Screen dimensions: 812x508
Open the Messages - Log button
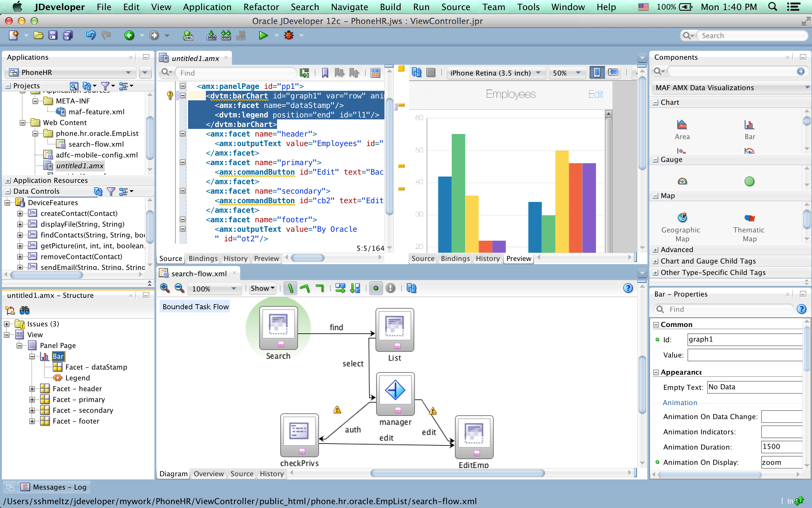pos(54,487)
